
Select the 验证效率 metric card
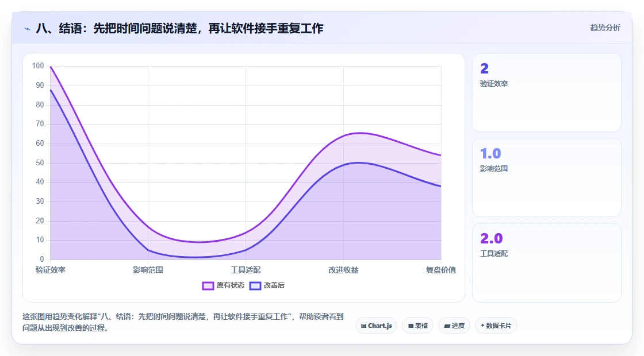point(547,92)
